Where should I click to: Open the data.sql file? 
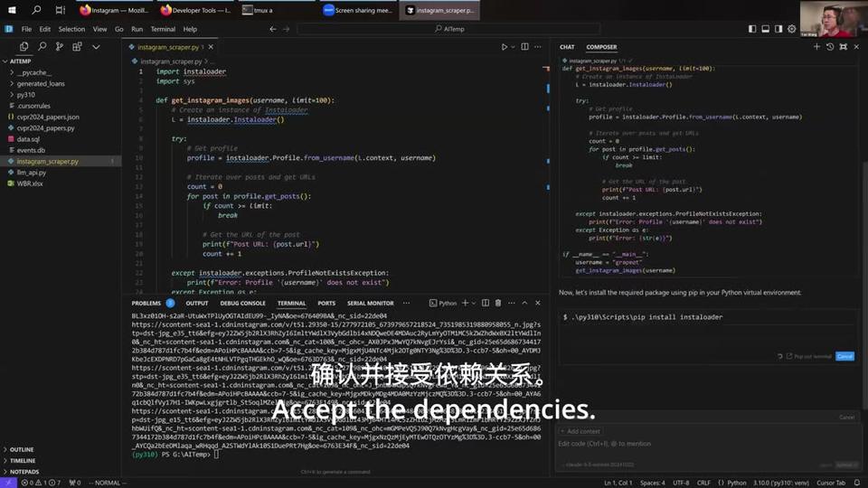click(61, 139)
